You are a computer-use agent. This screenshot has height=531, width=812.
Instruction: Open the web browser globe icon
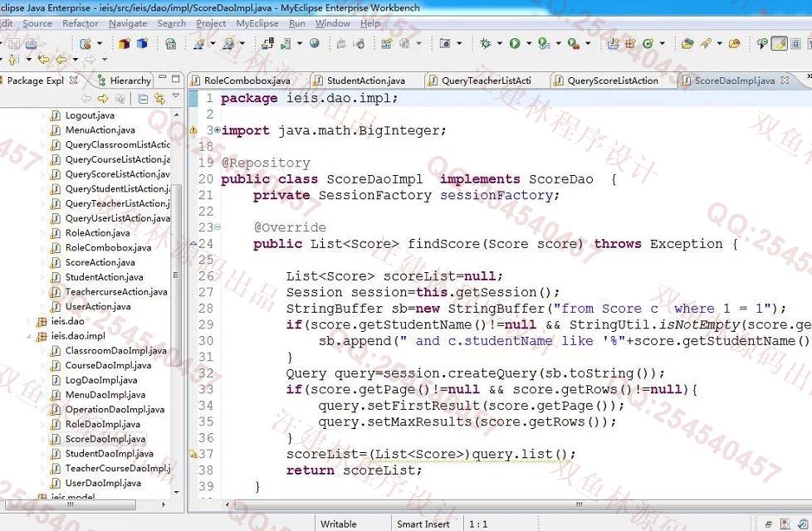click(x=315, y=43)
